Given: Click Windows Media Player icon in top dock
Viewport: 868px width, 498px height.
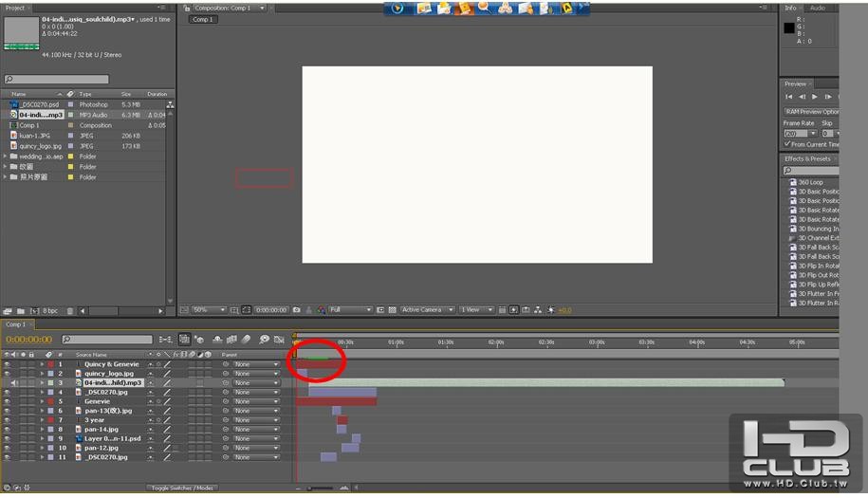Looking at the screenshot, I should click(x=397, y=9).
